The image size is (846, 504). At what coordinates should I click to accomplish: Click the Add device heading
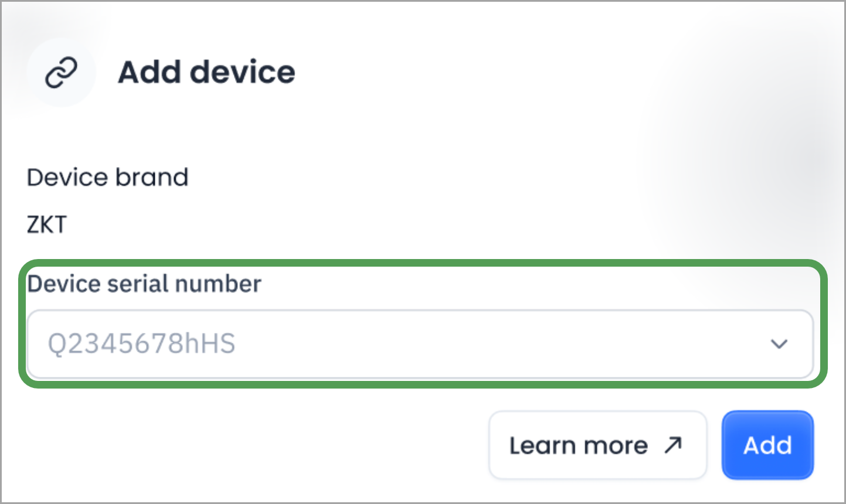click(x=206, y=71)
